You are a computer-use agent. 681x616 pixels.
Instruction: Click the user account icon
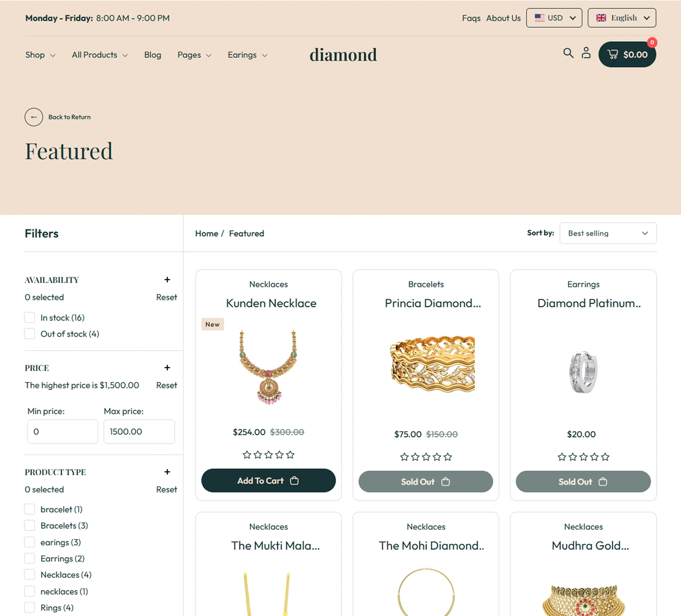[x=586, y=53]
